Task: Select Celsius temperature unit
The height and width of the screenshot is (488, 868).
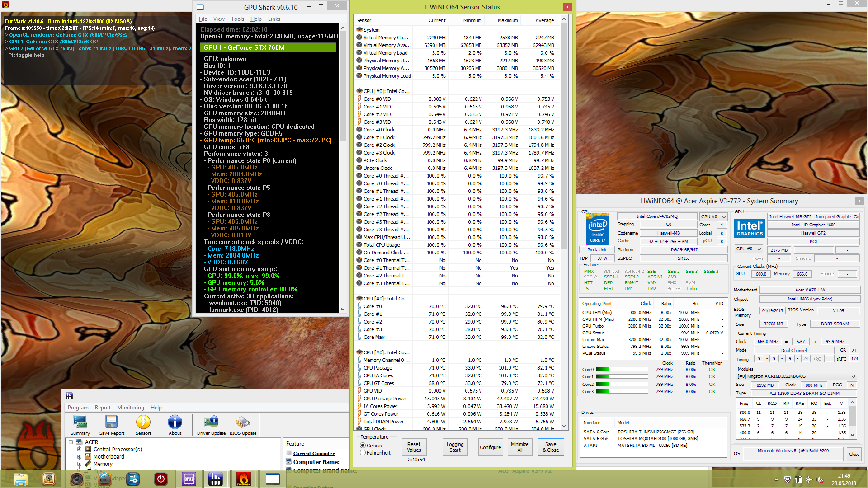Action: click(363, 446)
